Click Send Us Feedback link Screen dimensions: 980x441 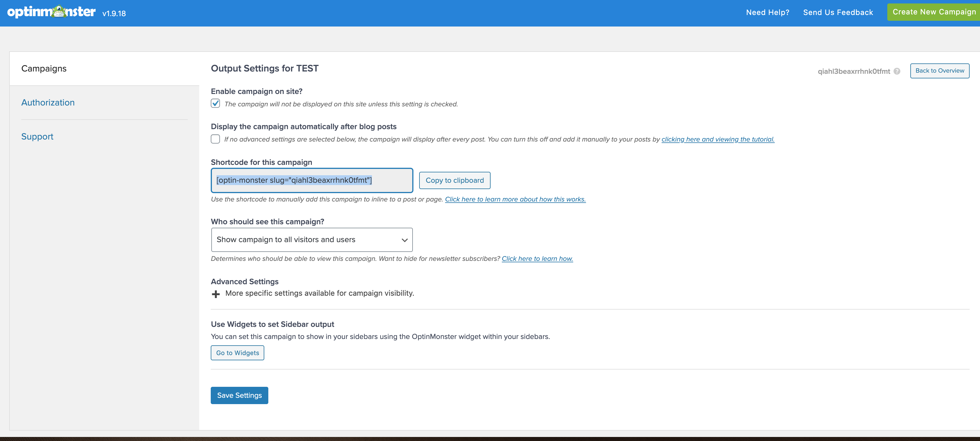pyautogui.click(x=838, y=13)
